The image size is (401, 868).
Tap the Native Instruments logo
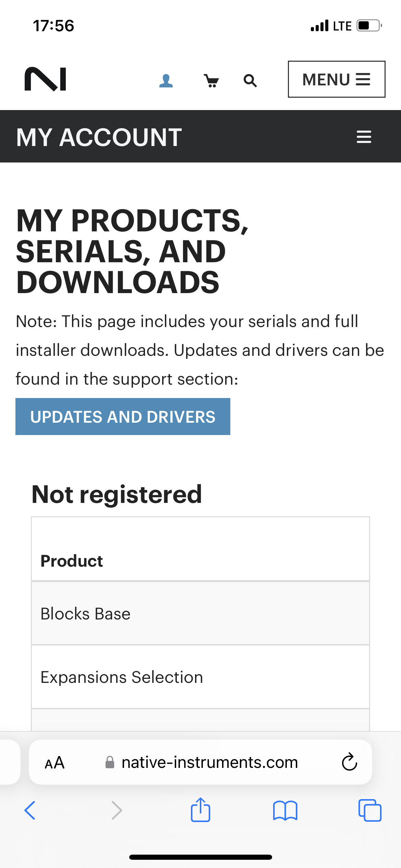45,79
